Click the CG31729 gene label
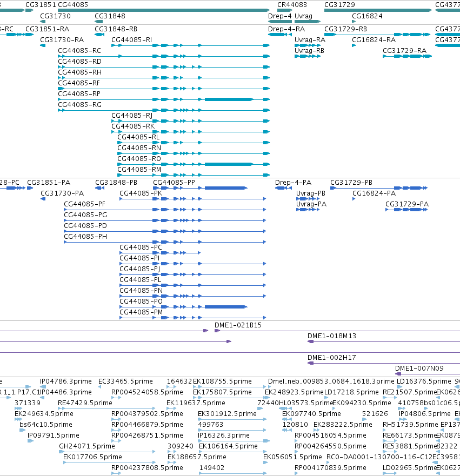 point(339,5)
